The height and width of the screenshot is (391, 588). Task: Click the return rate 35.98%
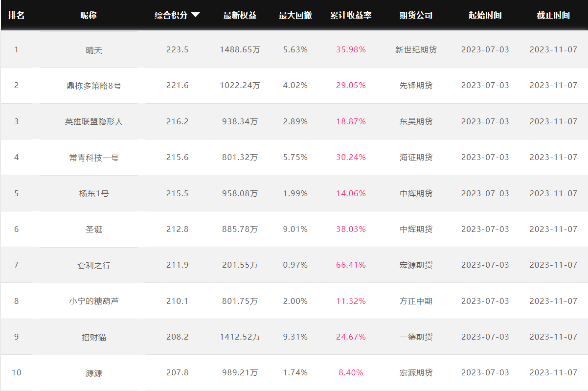point(351,49)
